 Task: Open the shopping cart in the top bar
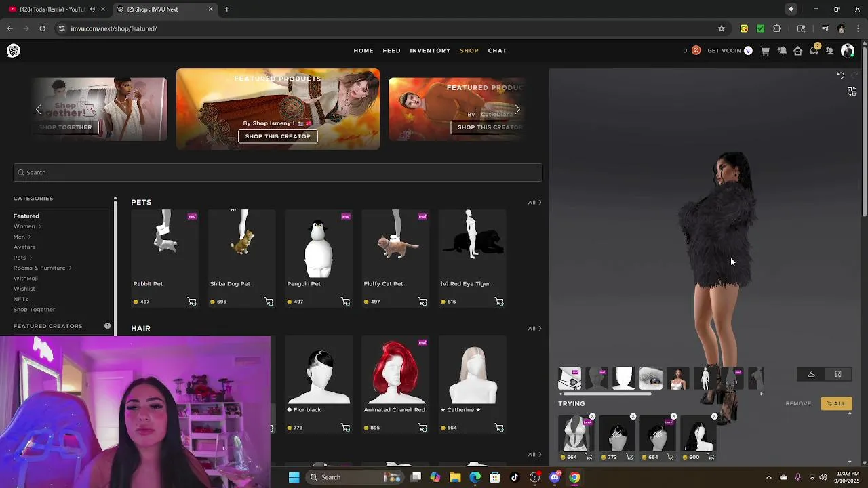tap(765, 51)
